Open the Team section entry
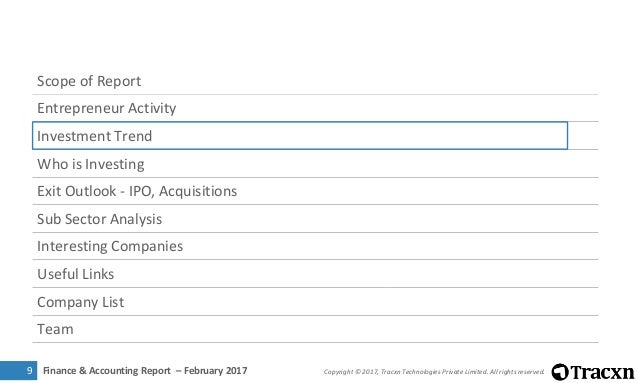This screenshot has height=383, width=638. (x=315, y=329)
